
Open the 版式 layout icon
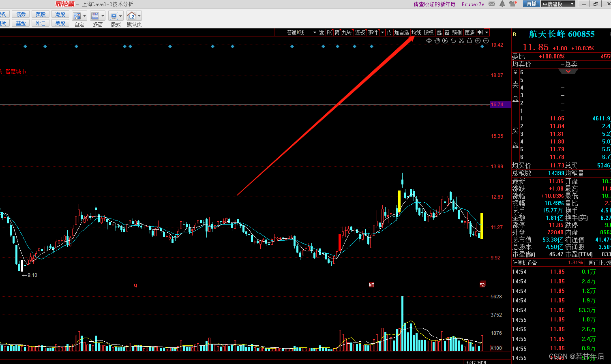114,16
